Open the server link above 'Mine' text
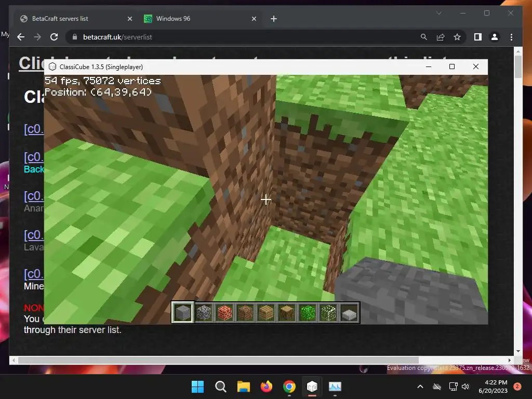The height and width of the screenshot is (399, 532). point(34,274)
